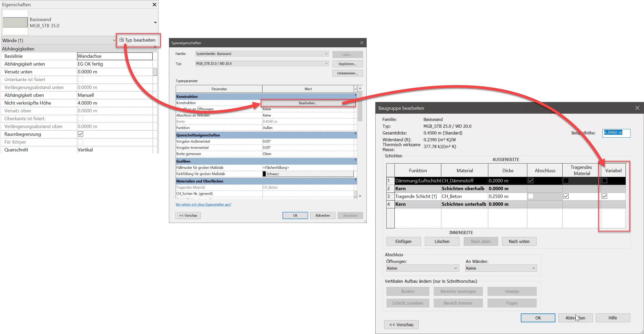Open the properties help link
The width and height of the screenshot is (644, 334).
pos(203,204)
